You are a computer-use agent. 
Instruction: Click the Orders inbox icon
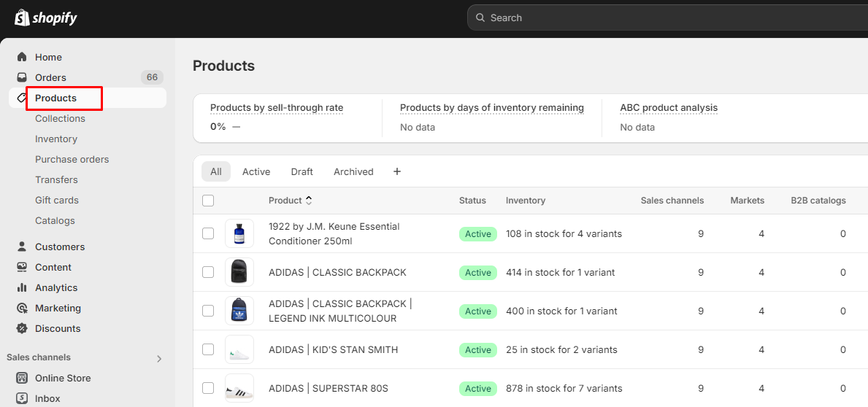coord(22,77)
